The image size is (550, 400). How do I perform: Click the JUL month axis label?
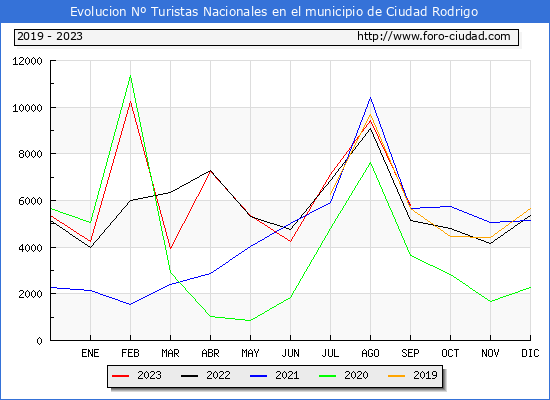[330, 353]
